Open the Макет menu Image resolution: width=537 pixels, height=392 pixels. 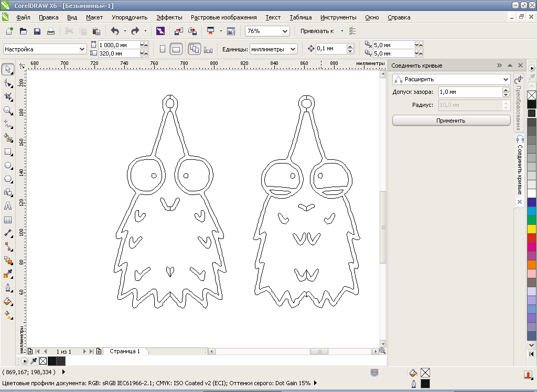click(94, 17)
